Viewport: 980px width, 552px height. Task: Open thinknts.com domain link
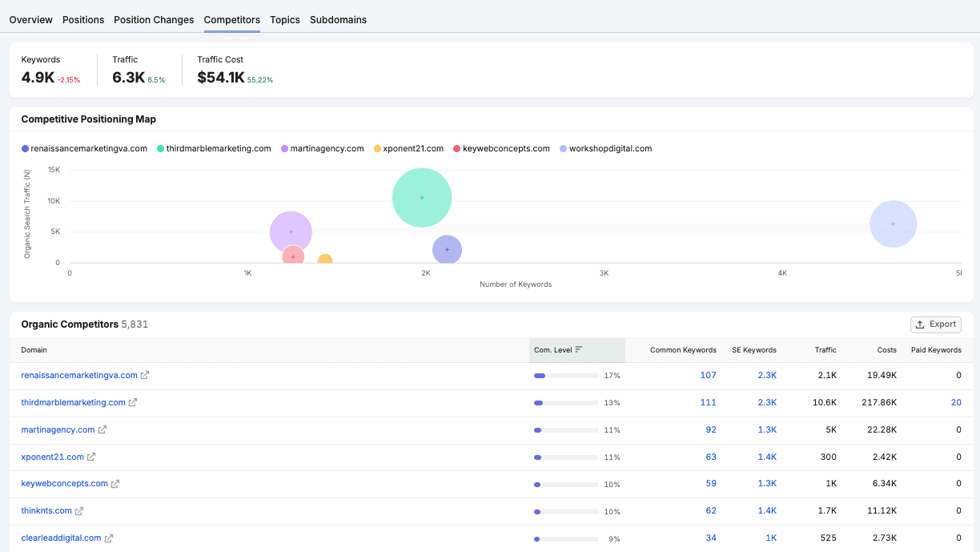(46, 510)
